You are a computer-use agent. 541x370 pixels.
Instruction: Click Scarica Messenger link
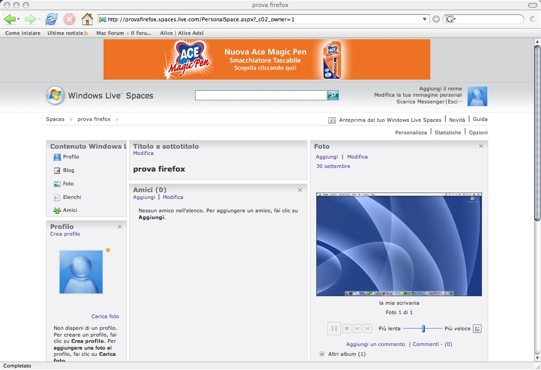(421, 102)
